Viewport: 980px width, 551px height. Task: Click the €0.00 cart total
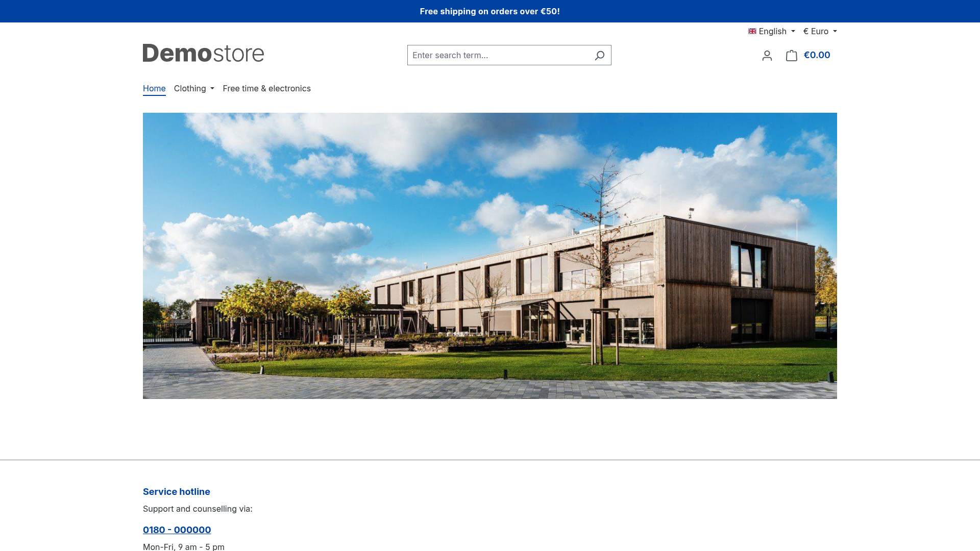pos(817,55)
